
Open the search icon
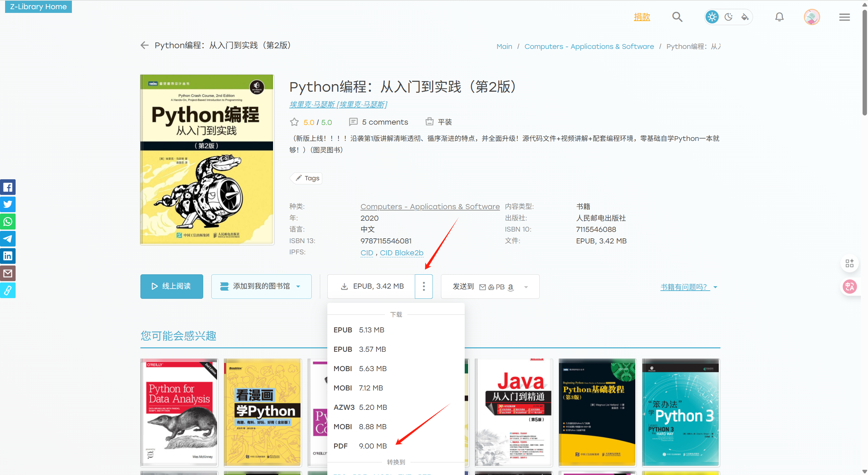[x=677, y=17]
